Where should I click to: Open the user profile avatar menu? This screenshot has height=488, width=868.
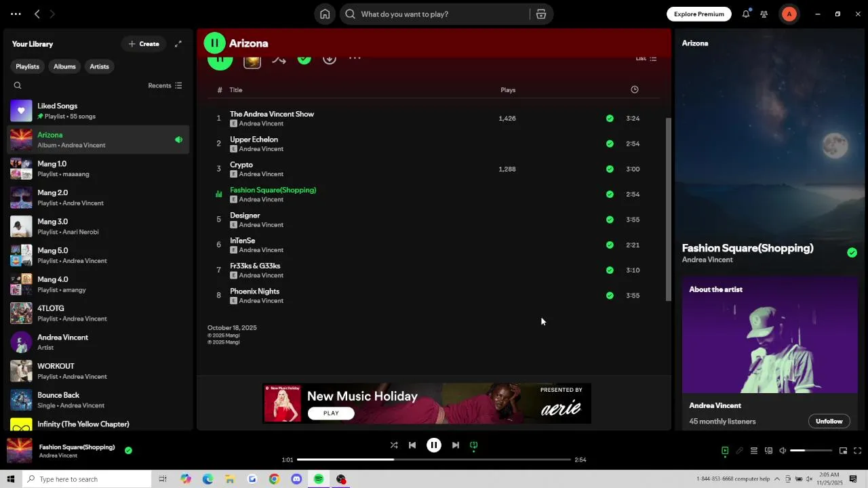coord(789,14)
